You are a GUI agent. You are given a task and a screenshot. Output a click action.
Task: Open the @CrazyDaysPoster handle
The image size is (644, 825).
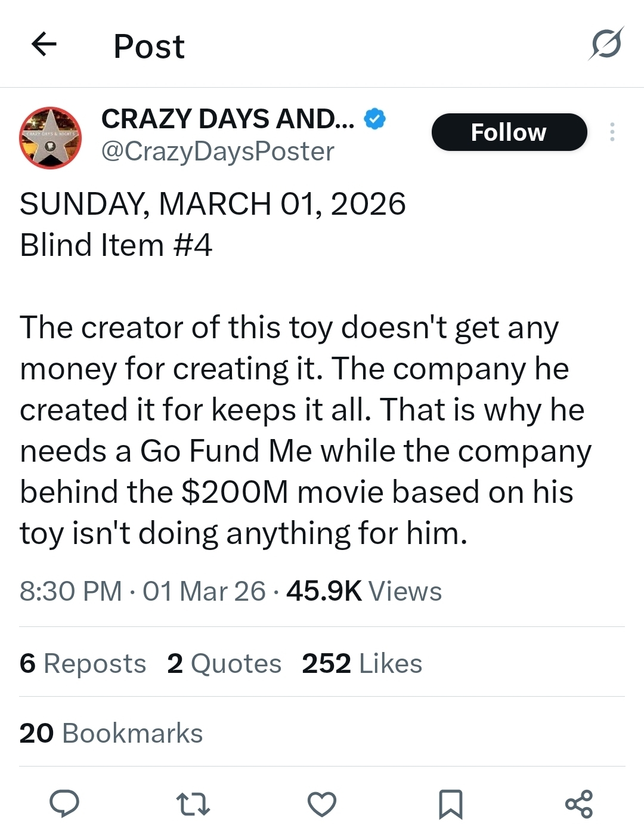tap(218, 152)
